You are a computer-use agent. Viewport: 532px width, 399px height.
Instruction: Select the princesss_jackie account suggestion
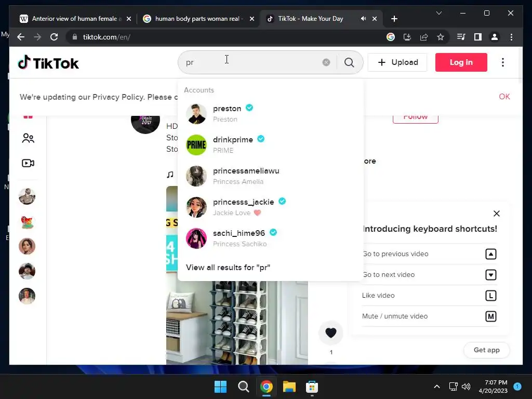click(x=270, y=207)
